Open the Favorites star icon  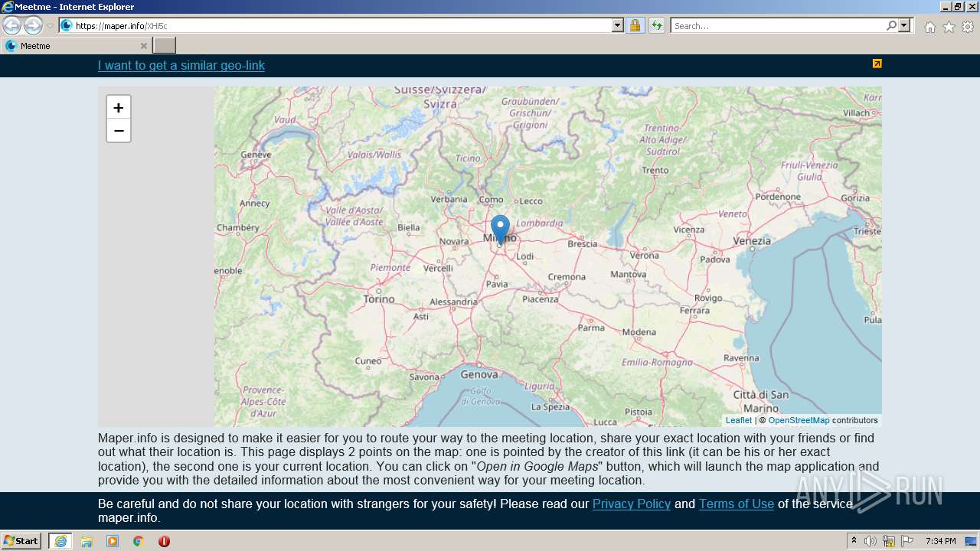(x=949, y=27)
